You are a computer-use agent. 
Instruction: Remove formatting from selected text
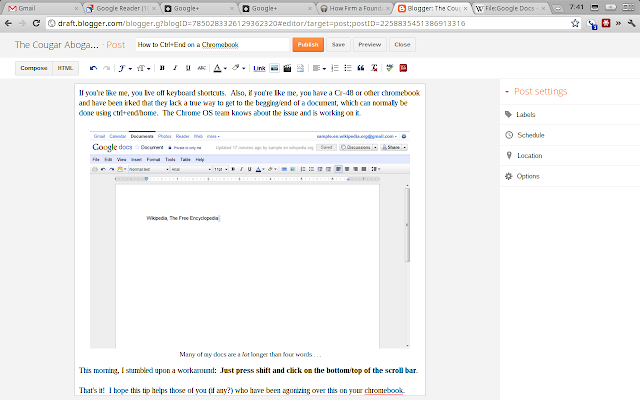point(374,68)
